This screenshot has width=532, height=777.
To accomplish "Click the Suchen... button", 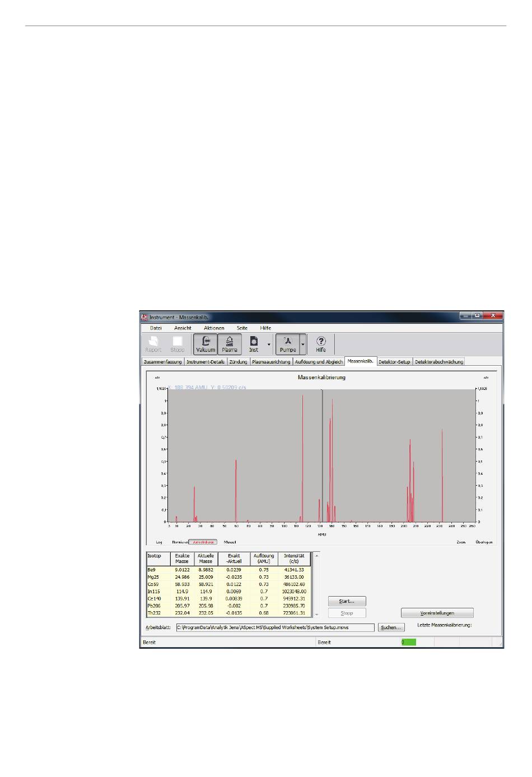I will point(391,627).
